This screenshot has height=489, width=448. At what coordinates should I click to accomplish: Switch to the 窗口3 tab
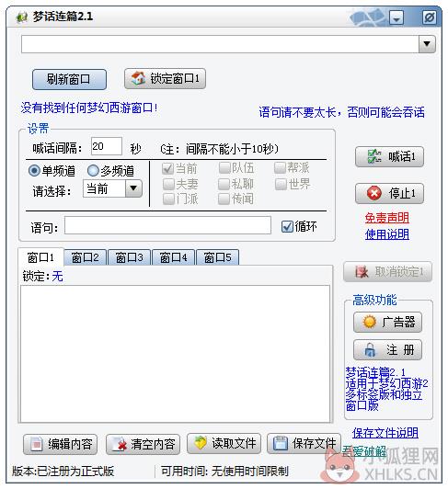[129, 257]
